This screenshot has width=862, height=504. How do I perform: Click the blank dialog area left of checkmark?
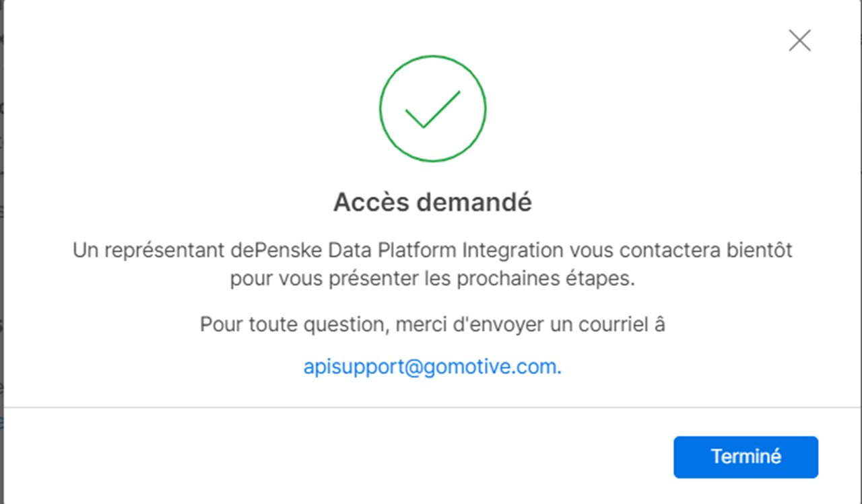click(x=202, y=108)
